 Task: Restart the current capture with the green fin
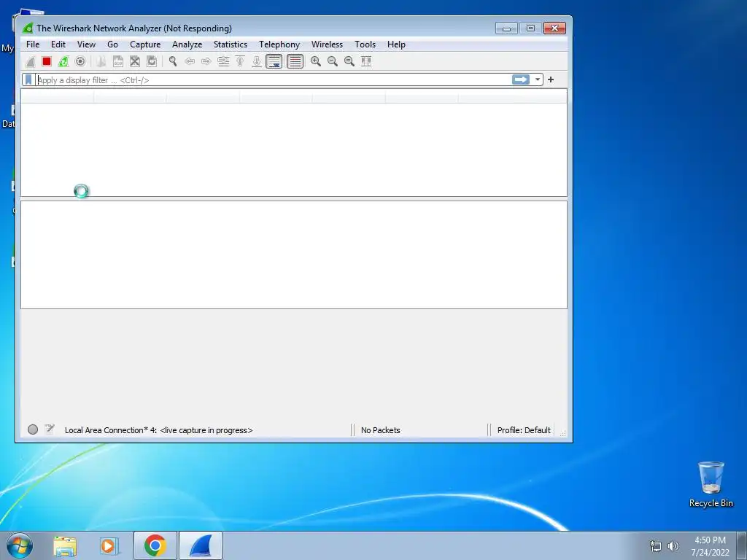click(63, 61)
